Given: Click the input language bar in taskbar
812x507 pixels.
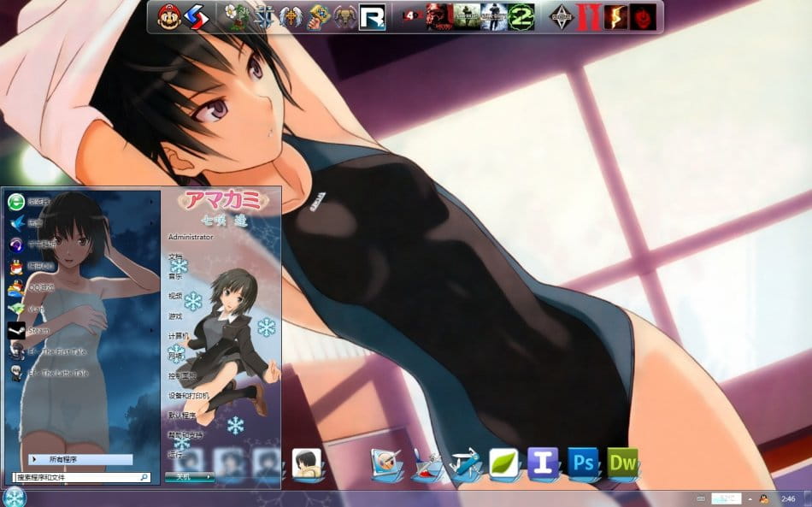Looking at the screenshot, I should (726, 498).
